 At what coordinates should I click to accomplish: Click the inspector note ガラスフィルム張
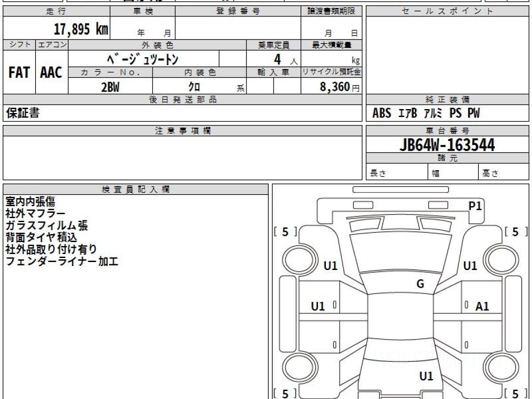pos(47,226)
